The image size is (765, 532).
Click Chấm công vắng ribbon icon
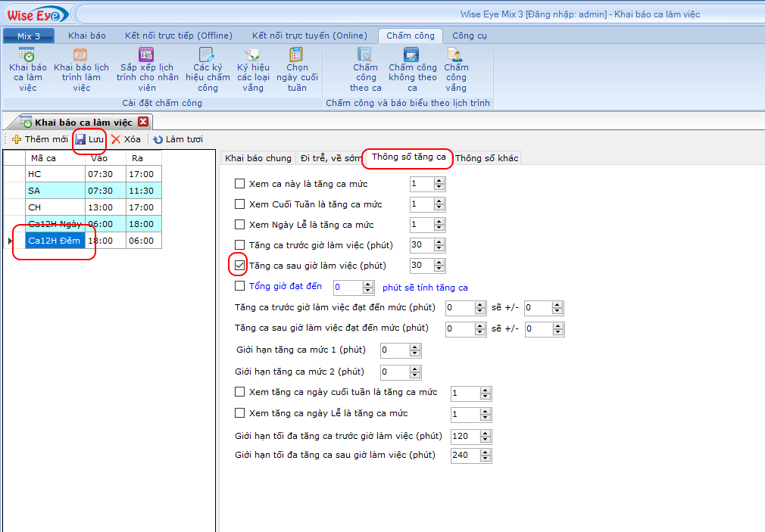point(455,54)
